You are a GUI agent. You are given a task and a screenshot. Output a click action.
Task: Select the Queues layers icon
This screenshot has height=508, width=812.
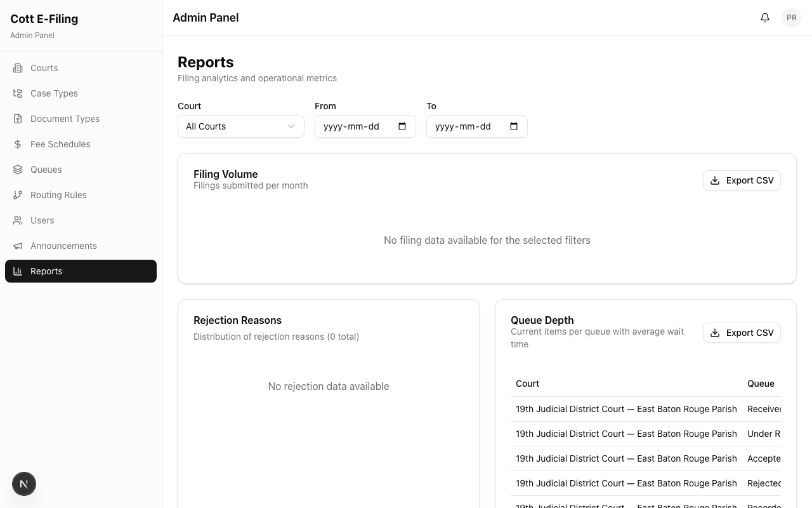18,170
